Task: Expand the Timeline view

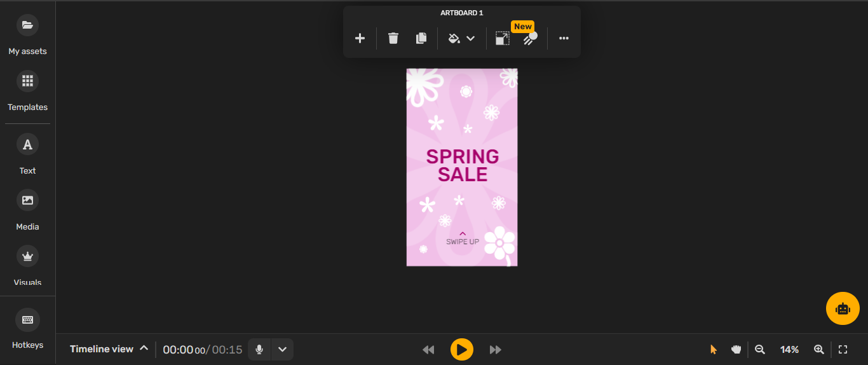Action: point(109,349)
